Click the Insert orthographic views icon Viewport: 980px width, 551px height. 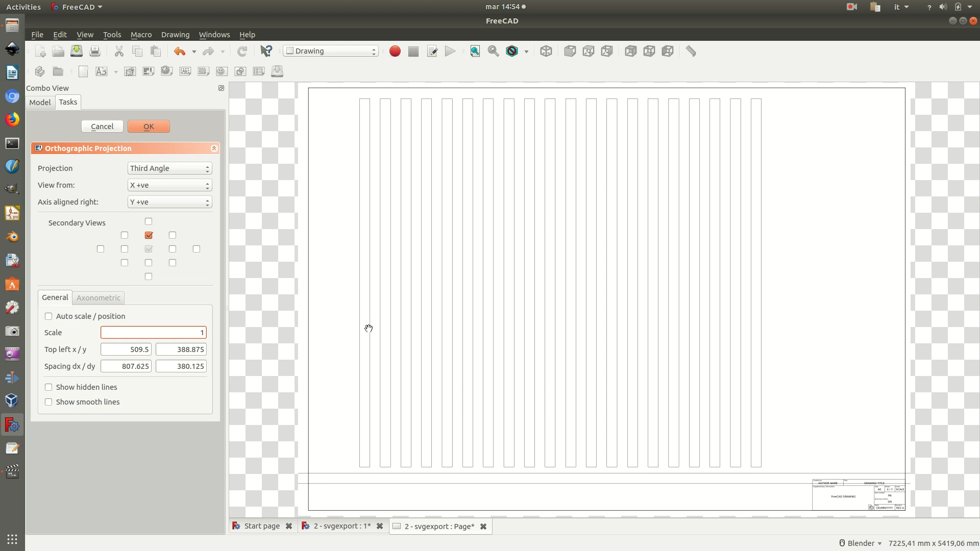pos(149,71)
